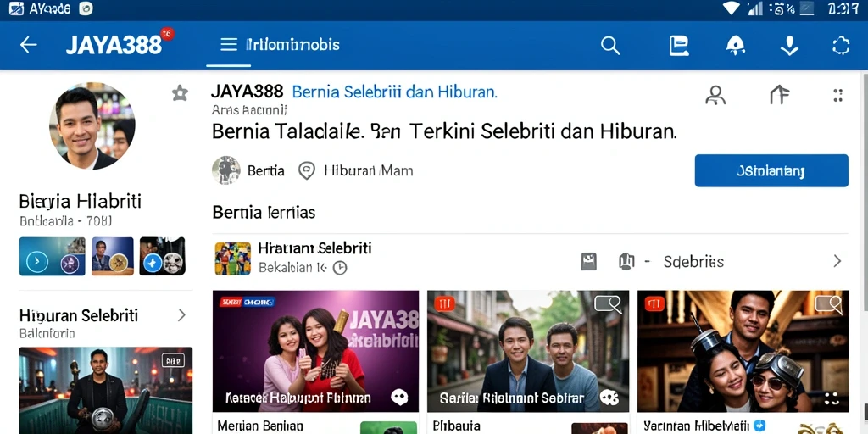Open the JAYA388 logo home link
The width and height of the screenshot is (868, 434).
114,45
